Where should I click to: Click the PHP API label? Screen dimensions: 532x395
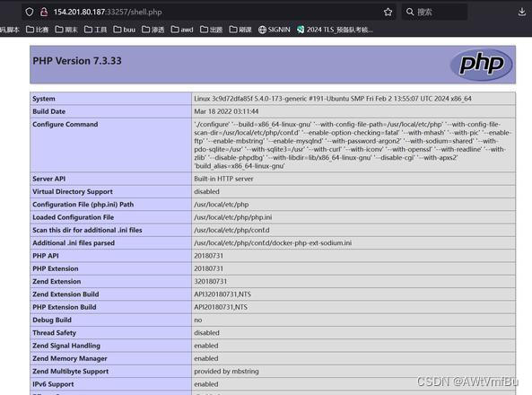46,256
